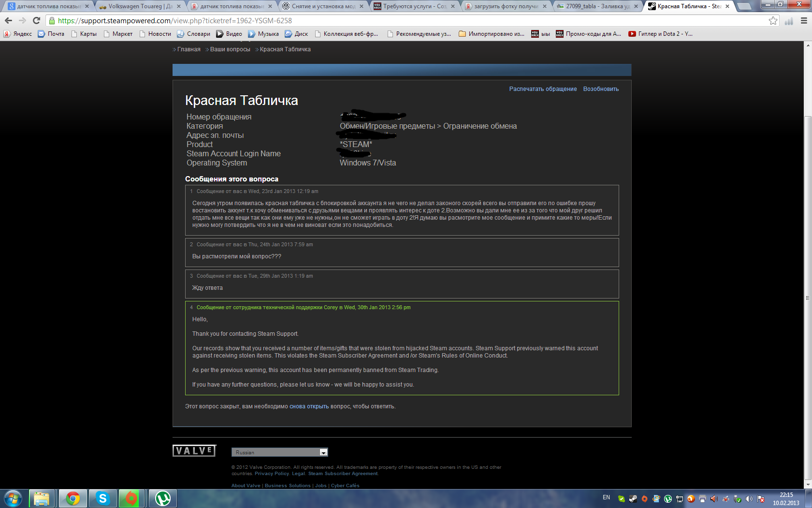Open the Музыка bookmark
This screenshot has width=812, height=508.
pyautogui.click(x=263, y=34)
